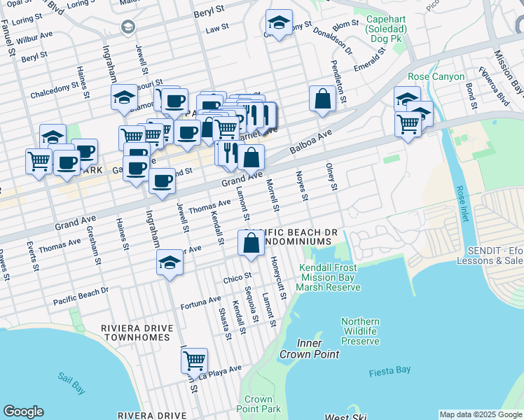Screen dimensions: 524x420
Task: Click the school marker near Diamond St
Action: point(124,97)
